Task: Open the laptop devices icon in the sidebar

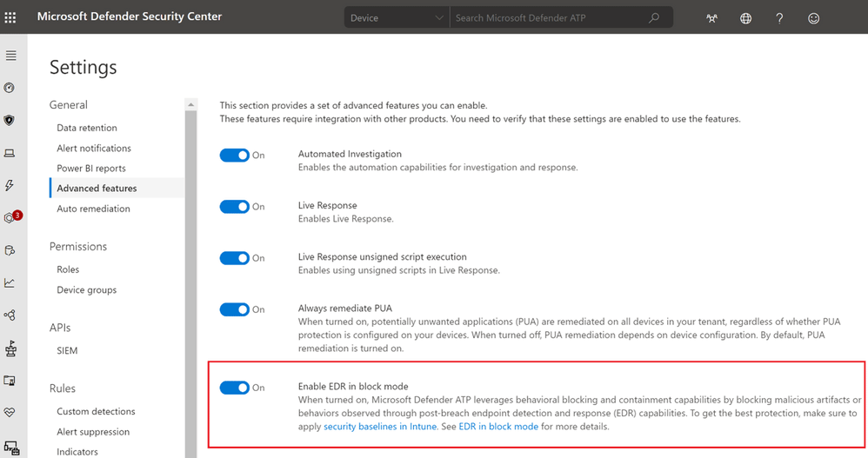Action: point(10,153)
